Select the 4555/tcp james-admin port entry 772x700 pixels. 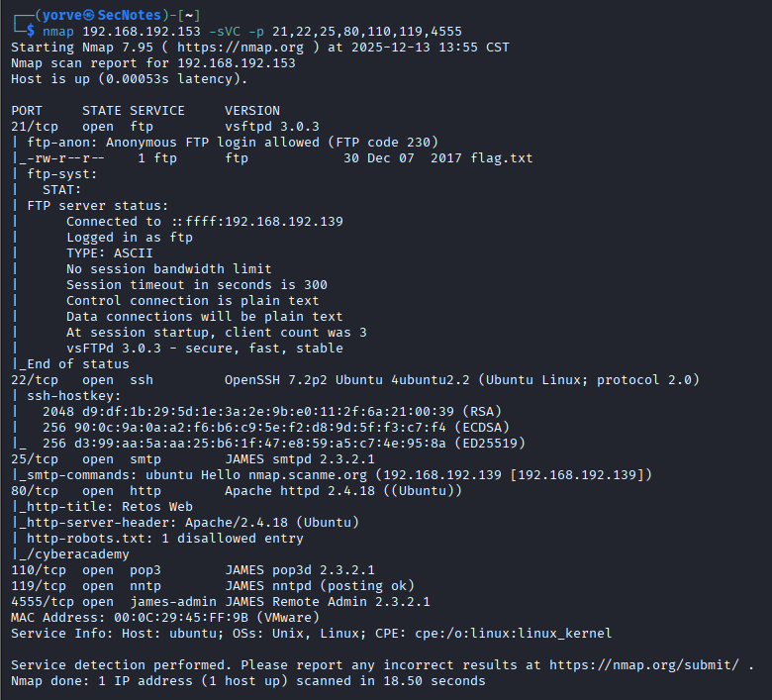pos(39,602)
